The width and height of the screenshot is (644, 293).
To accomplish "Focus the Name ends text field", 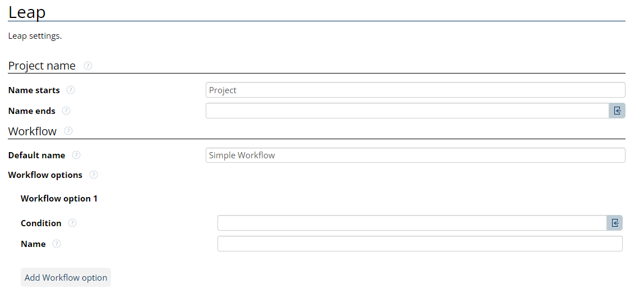I will click(x=407, y=111).
